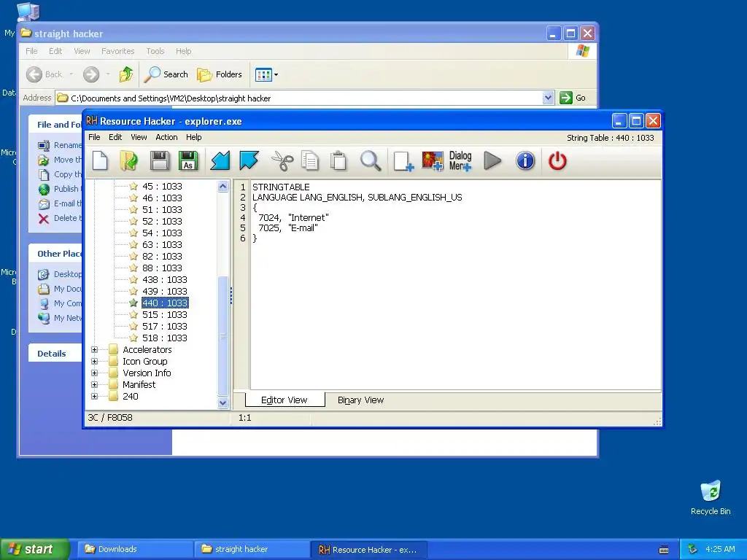Expand the Icon Group tree folder
Screen dimensions: 747x560
click(x=94, y=362)
